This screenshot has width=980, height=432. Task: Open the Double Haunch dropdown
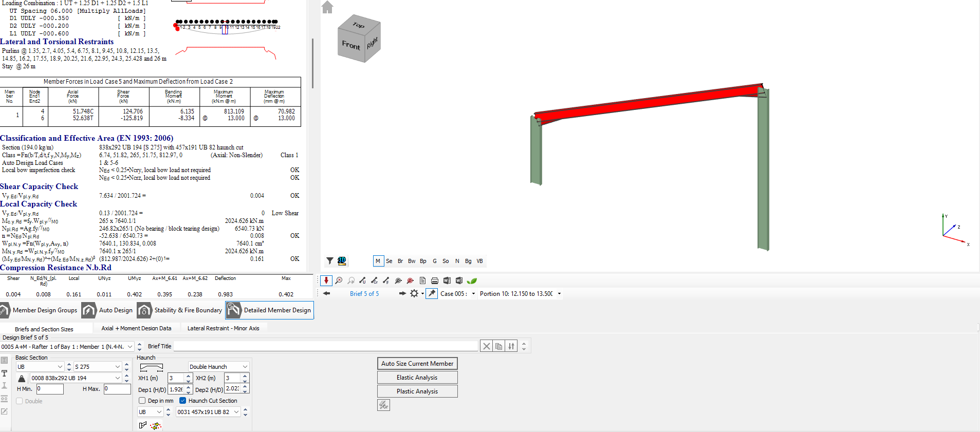click(245, 367)
